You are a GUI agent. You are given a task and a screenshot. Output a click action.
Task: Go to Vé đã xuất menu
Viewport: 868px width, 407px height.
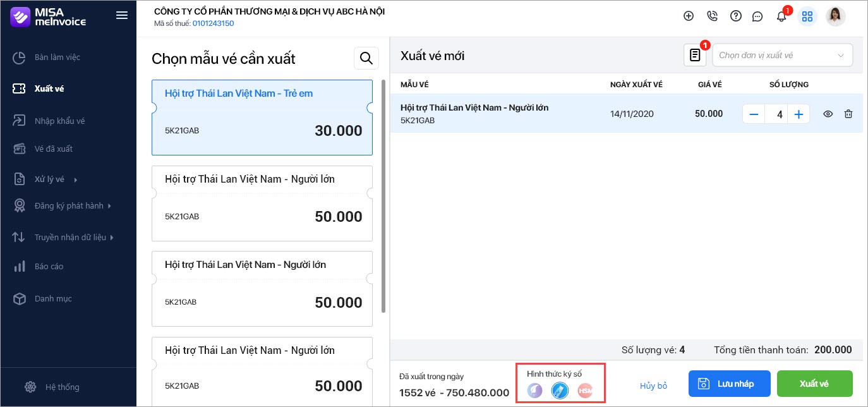click(43, 149)
